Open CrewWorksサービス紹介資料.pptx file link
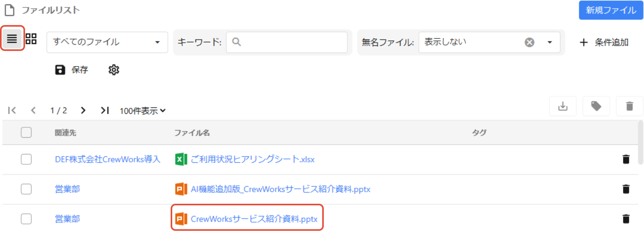Viewport: 644px width, 232px height. click(254, 219)
